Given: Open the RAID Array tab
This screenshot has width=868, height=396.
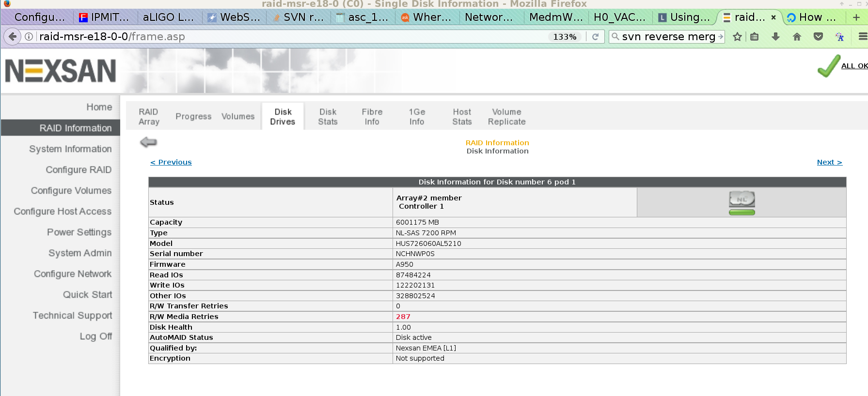Looking at the screenshot, I should pyautogui.click(x=149, y=117).
